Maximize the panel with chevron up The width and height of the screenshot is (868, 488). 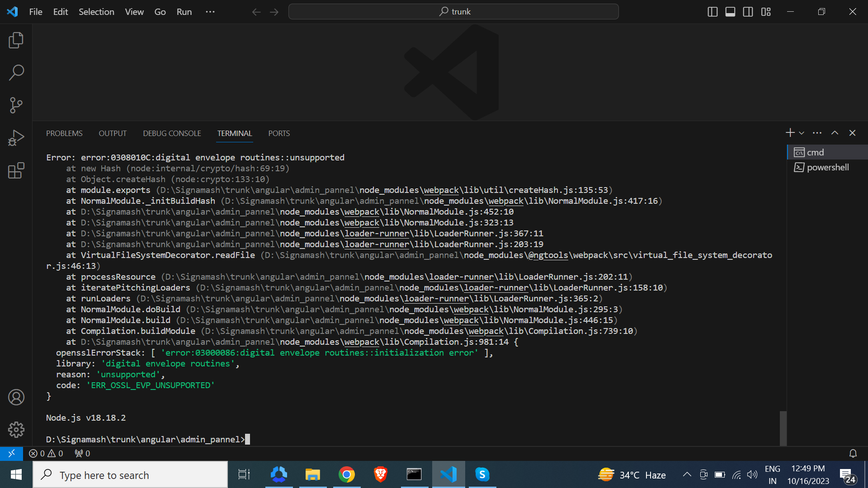click(835, 133)
